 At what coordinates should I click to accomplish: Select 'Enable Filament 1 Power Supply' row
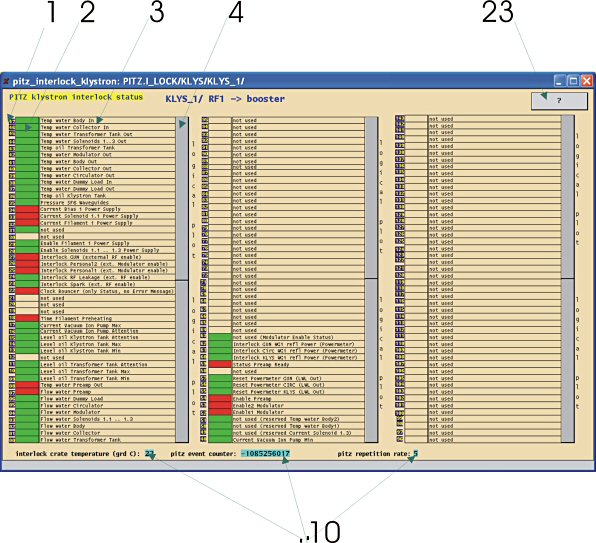107,243
